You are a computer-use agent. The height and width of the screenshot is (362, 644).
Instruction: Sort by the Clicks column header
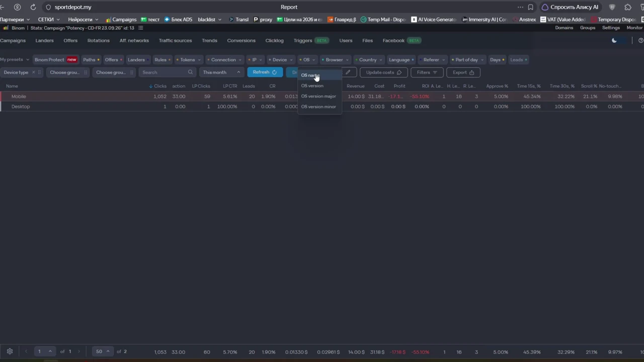tap(158, 86)
